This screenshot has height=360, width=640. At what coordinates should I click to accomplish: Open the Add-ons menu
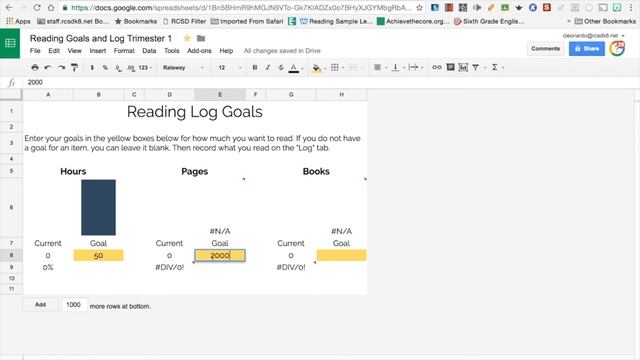click(x=199, y=51)
